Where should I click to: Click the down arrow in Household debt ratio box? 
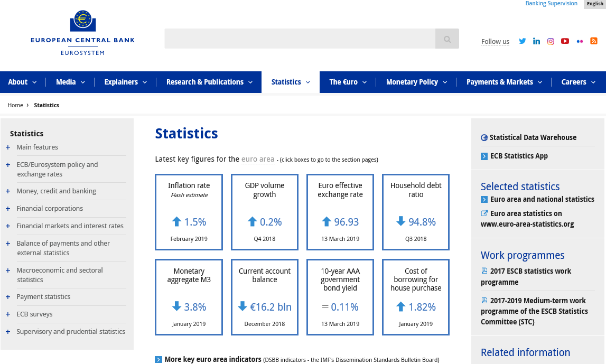pyautogui.click(x=401, y=221)
